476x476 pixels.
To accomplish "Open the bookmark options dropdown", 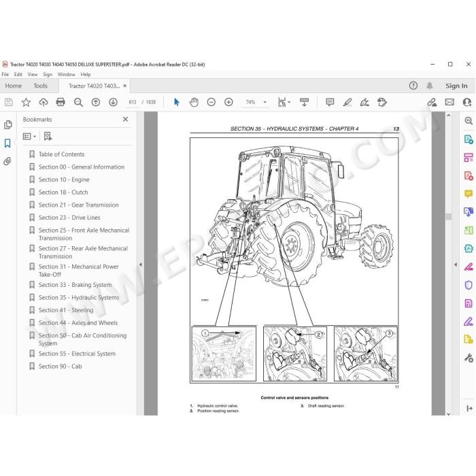I will click(x=29, y=137).
